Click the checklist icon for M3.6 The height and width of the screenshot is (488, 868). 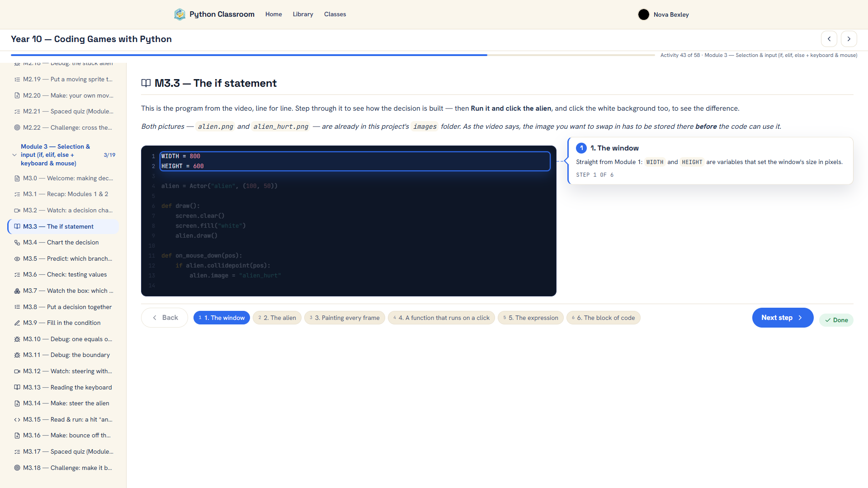coord(17,275)
